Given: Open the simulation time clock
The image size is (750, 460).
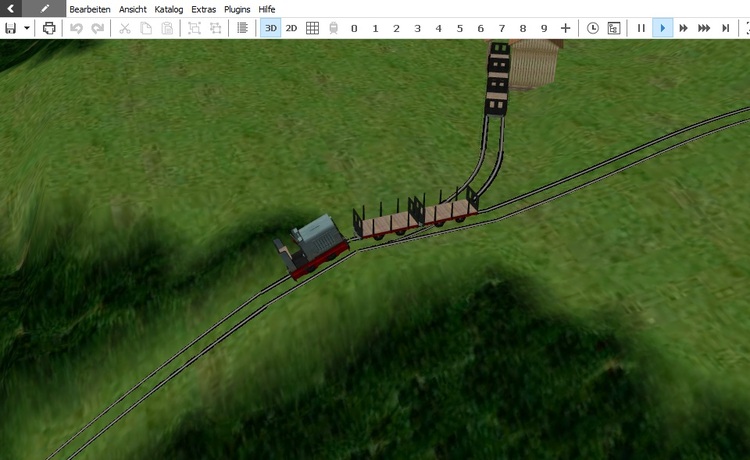Looking at the screenshot, I should pyautogui.click(x=593, y=28).
